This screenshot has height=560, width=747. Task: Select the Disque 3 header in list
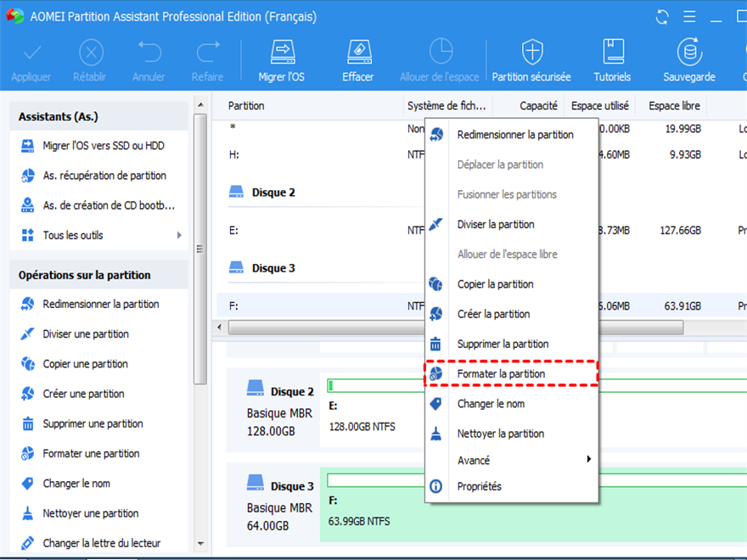(x=262, y=268)
